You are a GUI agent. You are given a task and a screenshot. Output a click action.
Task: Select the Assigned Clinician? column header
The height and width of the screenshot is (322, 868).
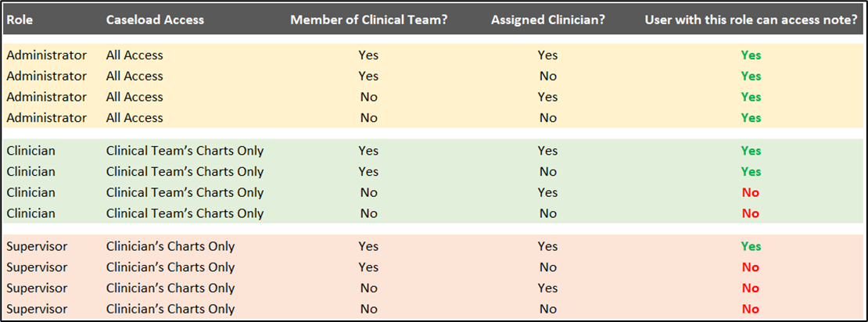[548, 20]
